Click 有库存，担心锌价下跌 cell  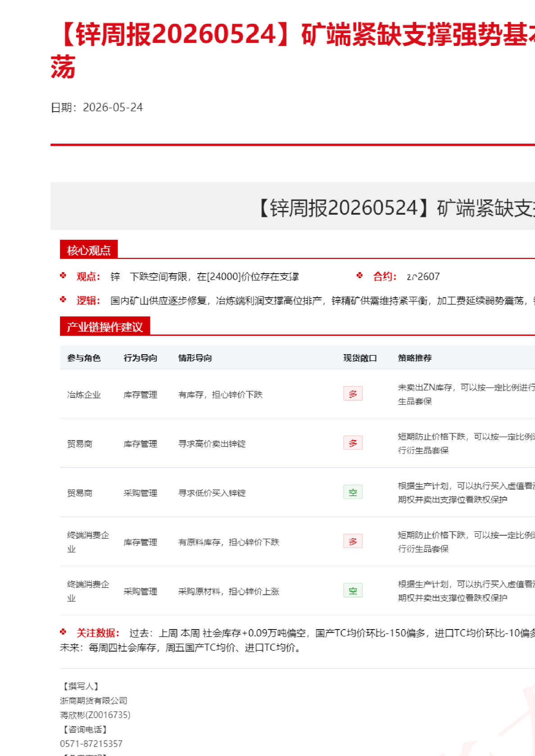coord(220,395)
